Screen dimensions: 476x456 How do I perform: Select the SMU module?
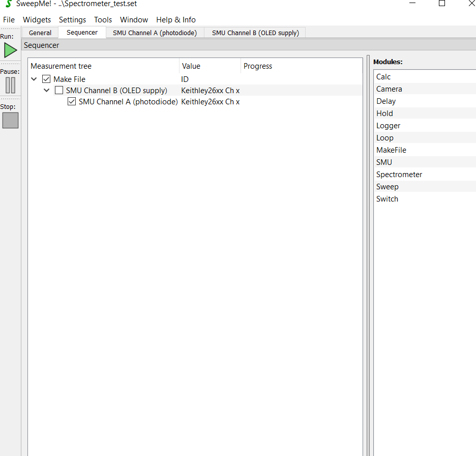(425, 162)
